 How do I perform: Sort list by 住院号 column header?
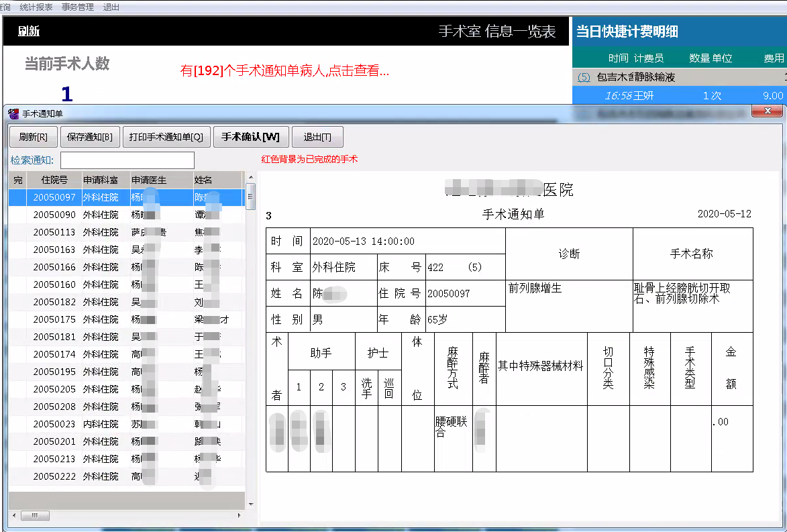(54, 180)
